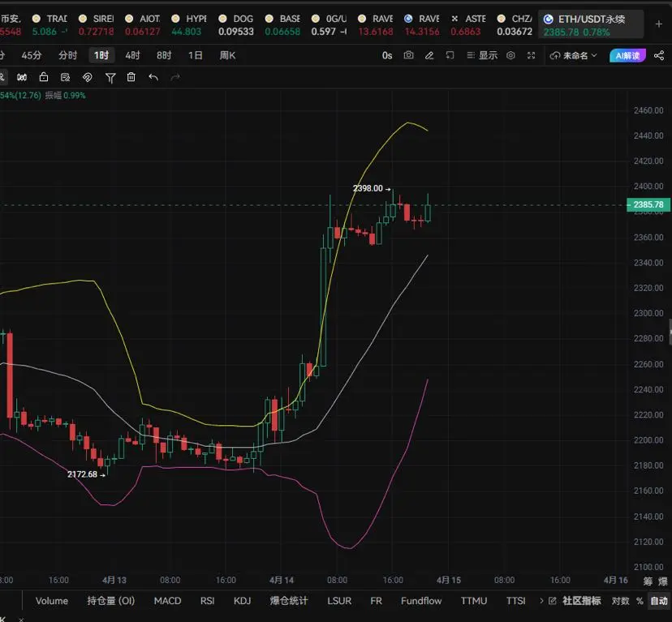Delete drawings with the trash icon

(131, 77)
